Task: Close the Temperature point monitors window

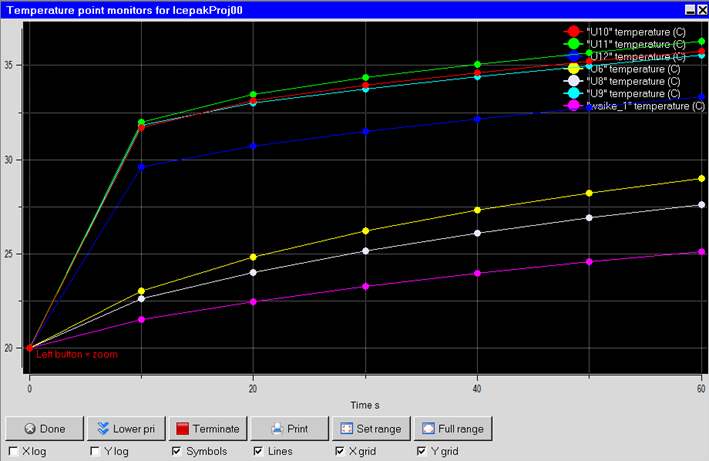Action: (702, 10)
